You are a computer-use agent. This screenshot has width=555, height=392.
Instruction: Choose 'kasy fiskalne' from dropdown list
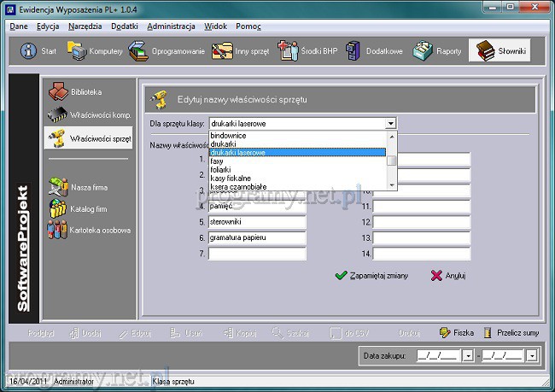[231, 177]
